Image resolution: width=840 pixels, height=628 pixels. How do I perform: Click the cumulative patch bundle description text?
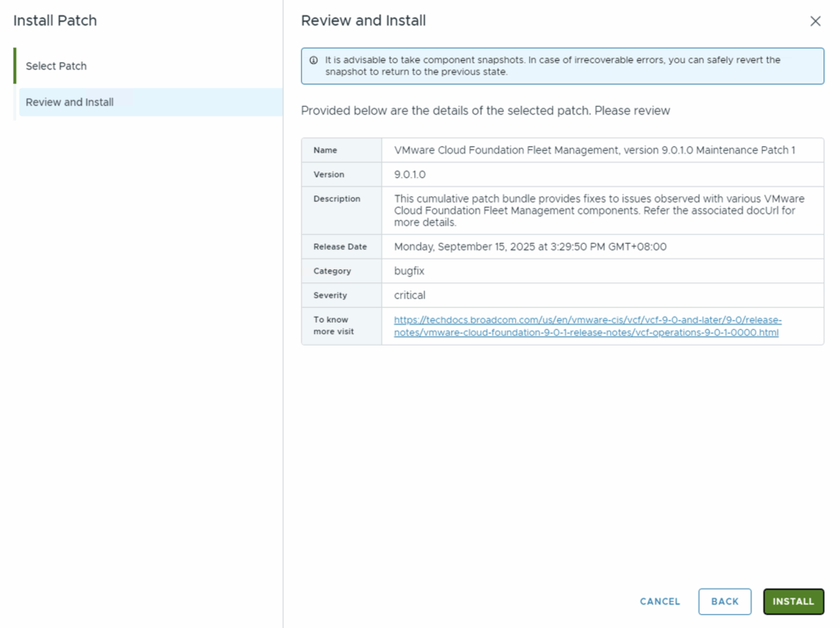[x=599, y=210]
